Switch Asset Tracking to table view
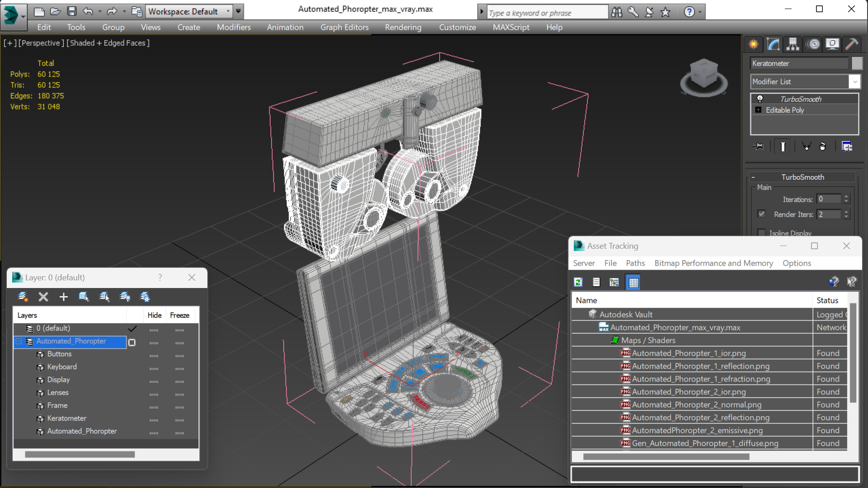Image resolution: width=868 pixels, height=488 pixels. [633, 282]
